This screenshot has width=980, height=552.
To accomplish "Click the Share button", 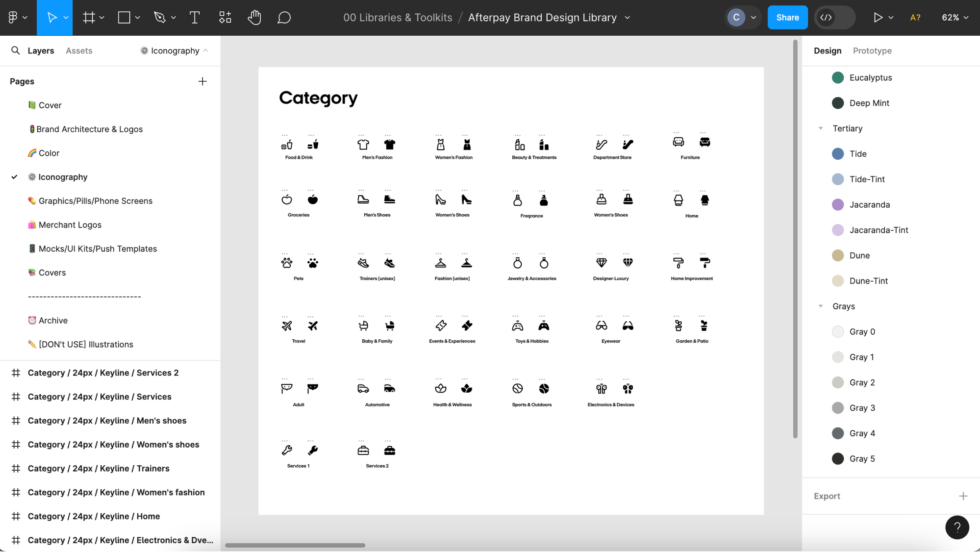I will click(x=787, y=17).
